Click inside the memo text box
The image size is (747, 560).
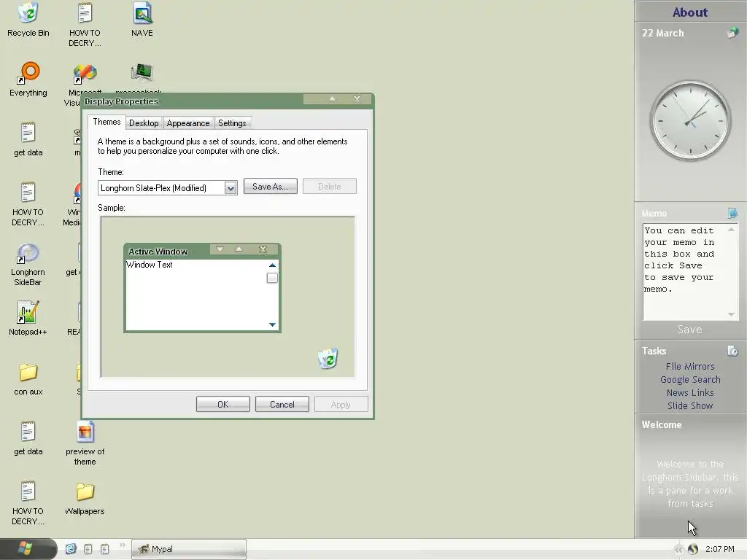click(x=684, y=271)
